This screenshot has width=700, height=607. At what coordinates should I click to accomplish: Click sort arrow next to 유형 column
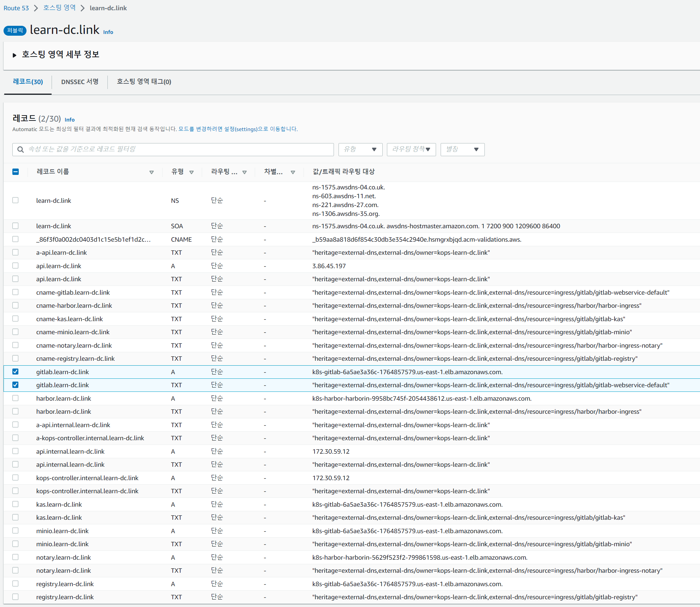192,172
